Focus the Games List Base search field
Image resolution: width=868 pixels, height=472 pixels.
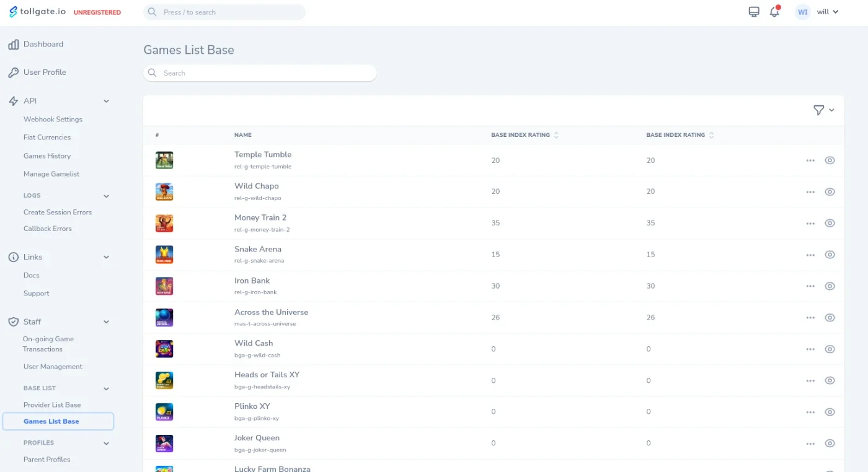click(260, 73)
